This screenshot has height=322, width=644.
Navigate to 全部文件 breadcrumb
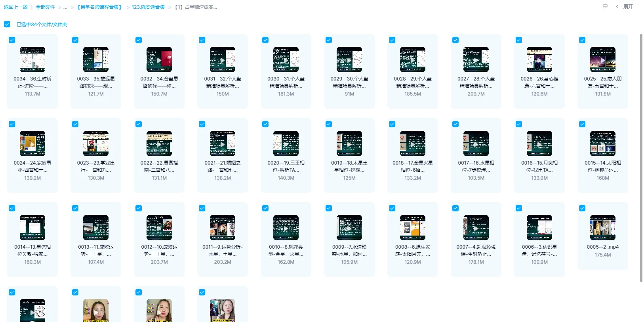click(x=45, y=7)
